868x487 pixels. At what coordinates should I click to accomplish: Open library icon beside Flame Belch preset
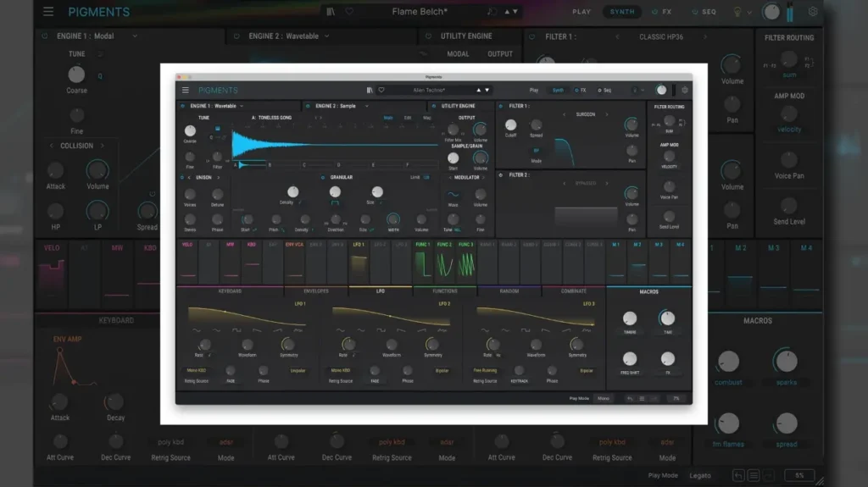point(331,12)
